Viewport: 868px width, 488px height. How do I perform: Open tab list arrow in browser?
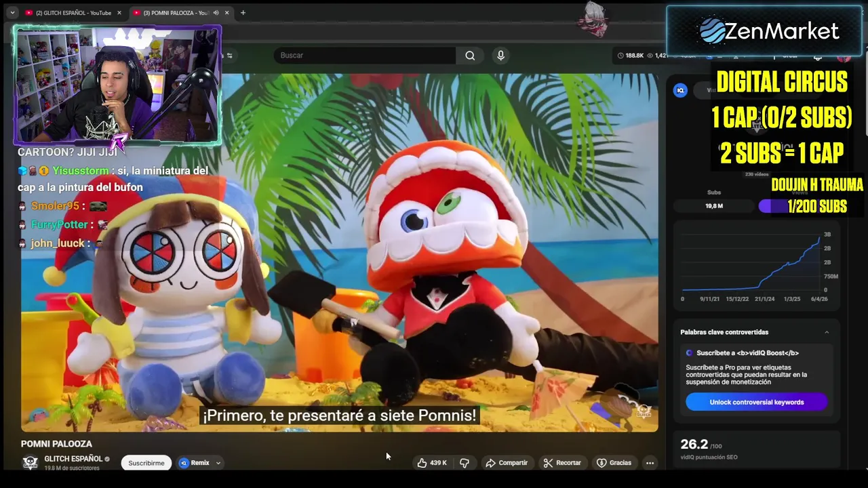tap(12, 12)
